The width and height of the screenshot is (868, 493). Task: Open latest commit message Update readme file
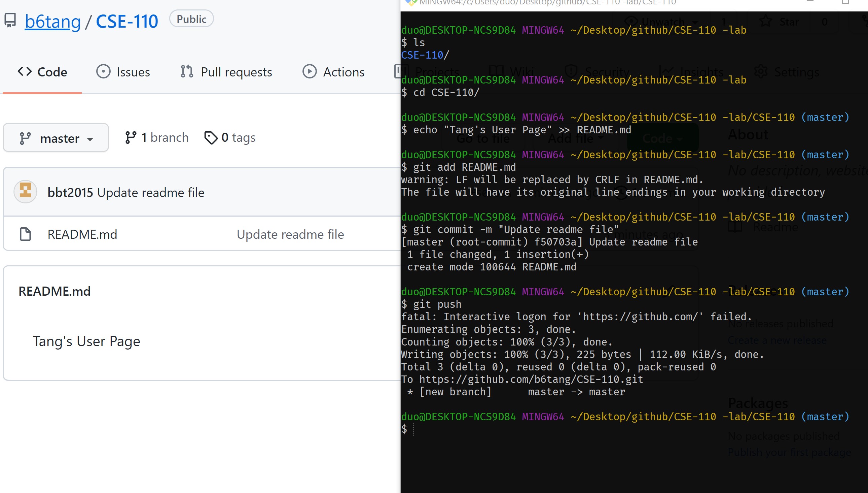click(151, 193)
